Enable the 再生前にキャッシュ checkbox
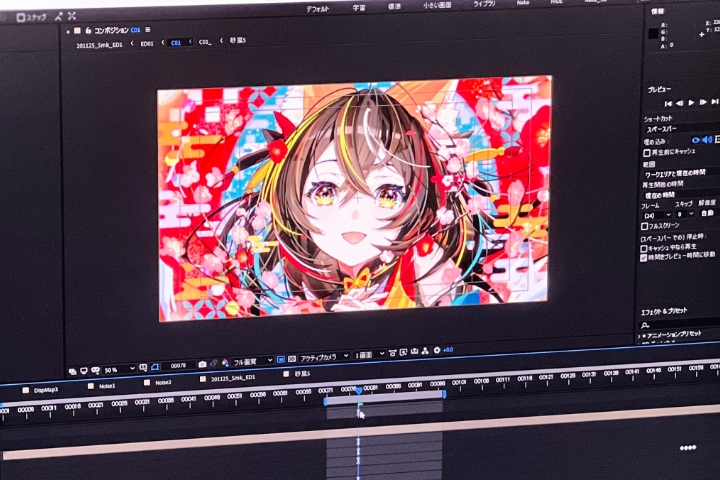 pyautogui.click(x=647, y=153)
